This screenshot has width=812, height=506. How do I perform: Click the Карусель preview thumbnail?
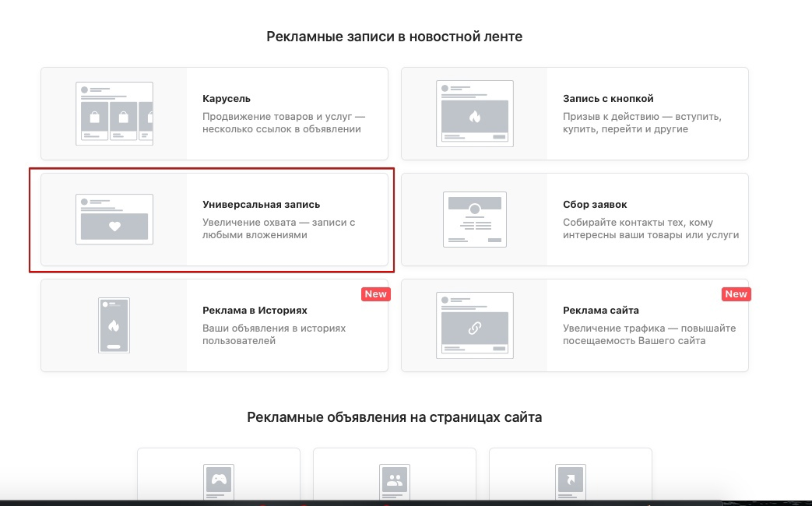[114, 113]
